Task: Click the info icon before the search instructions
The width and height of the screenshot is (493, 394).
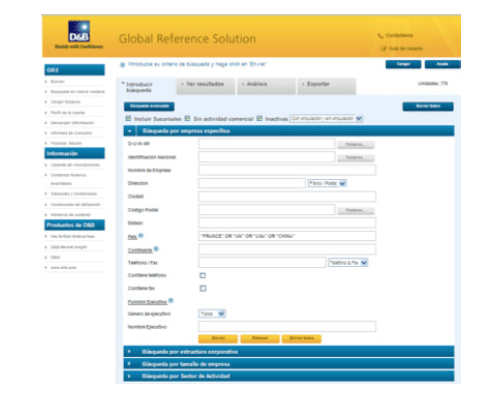Action: click(122, 65)
